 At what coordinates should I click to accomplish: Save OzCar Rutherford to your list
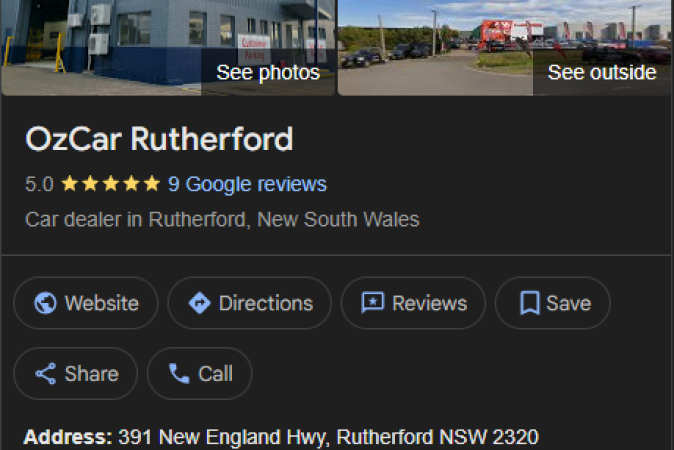(552, 303)
